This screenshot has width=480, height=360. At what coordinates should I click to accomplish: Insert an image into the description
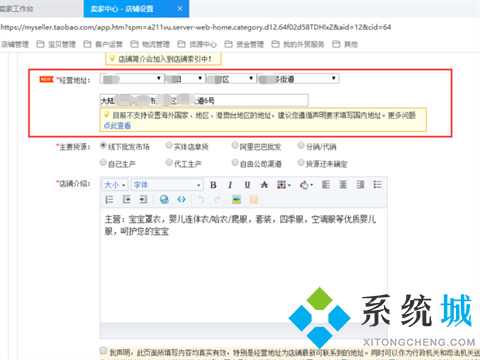click(x=236, y=200)
